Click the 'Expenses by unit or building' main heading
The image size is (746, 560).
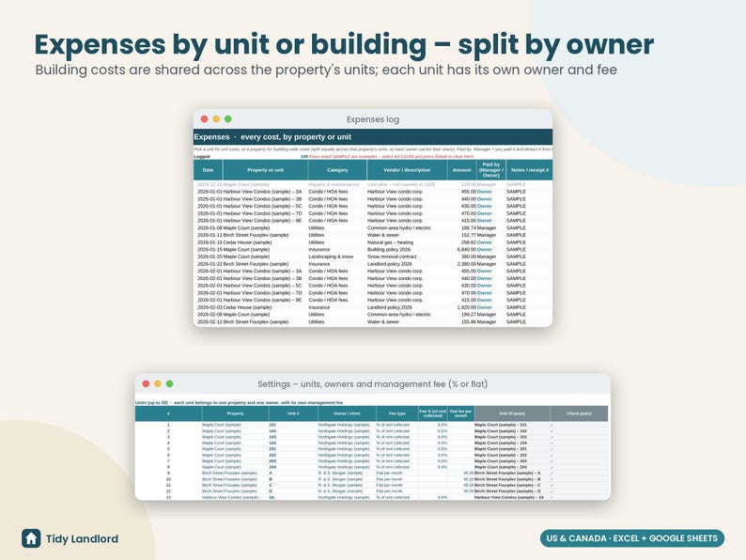344,44
